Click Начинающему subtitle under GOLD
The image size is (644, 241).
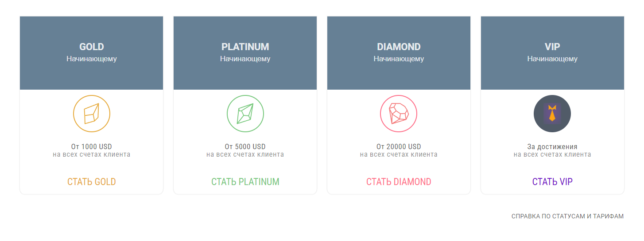[x=92, y=59]
